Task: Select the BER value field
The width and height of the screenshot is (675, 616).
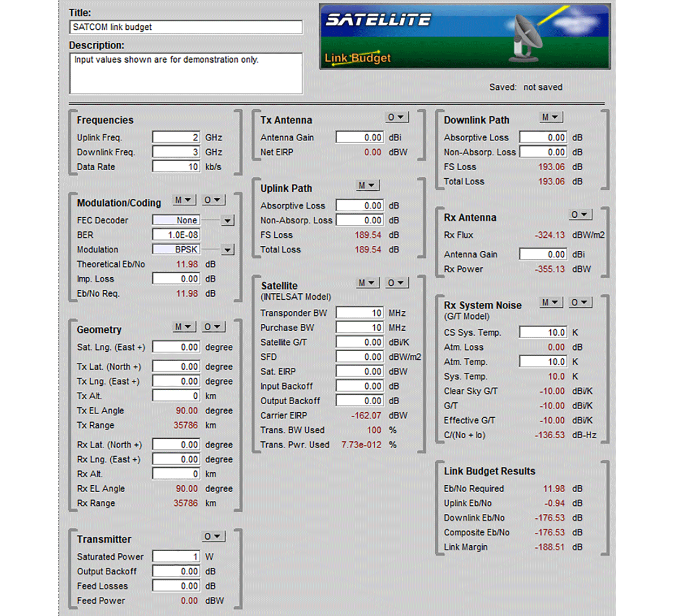Action: [x=176, y=235]
